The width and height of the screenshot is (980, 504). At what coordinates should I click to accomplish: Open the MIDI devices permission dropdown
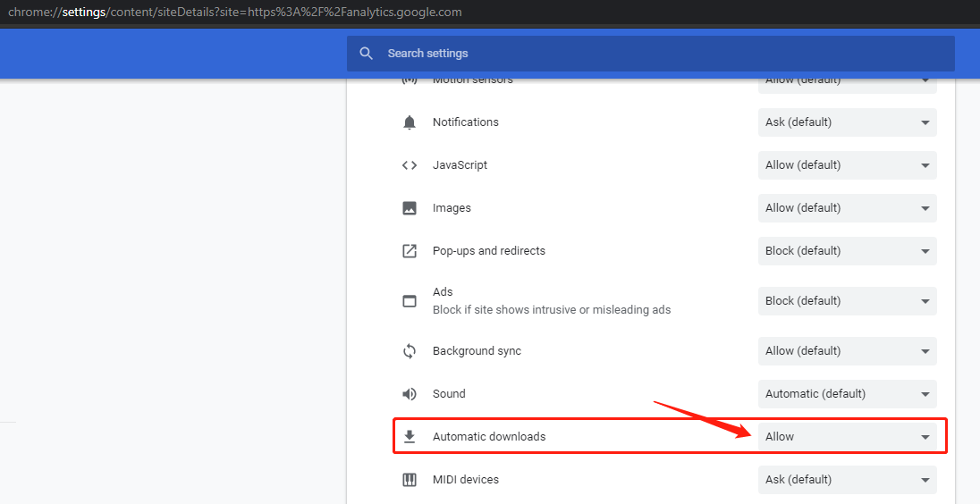(x=848, y=480)
